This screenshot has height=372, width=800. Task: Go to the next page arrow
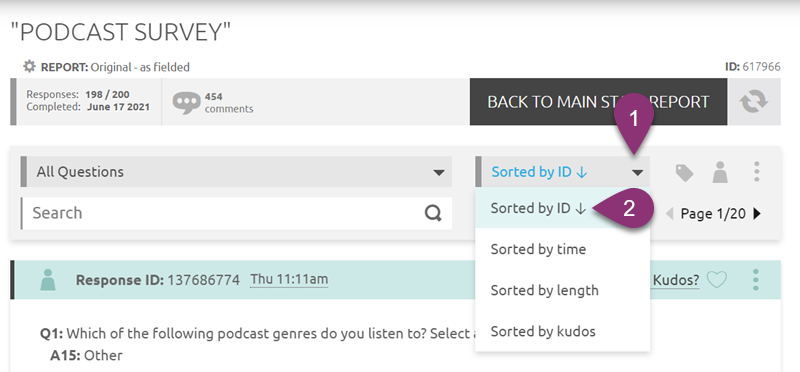click(757, 214)
